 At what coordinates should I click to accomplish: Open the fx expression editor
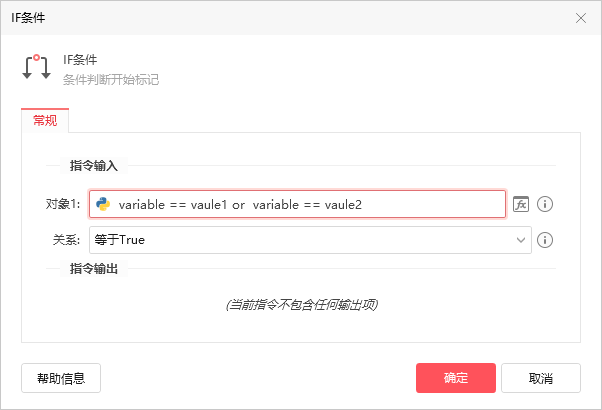[x=521, y=204]
